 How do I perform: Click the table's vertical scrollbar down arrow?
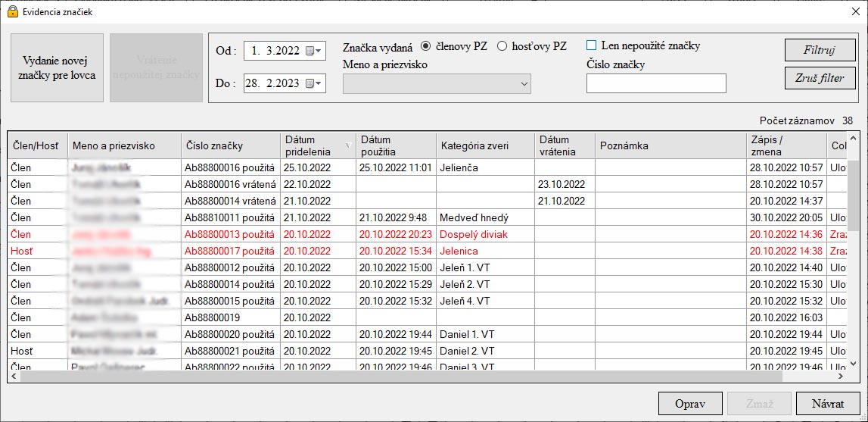(853, 364)
